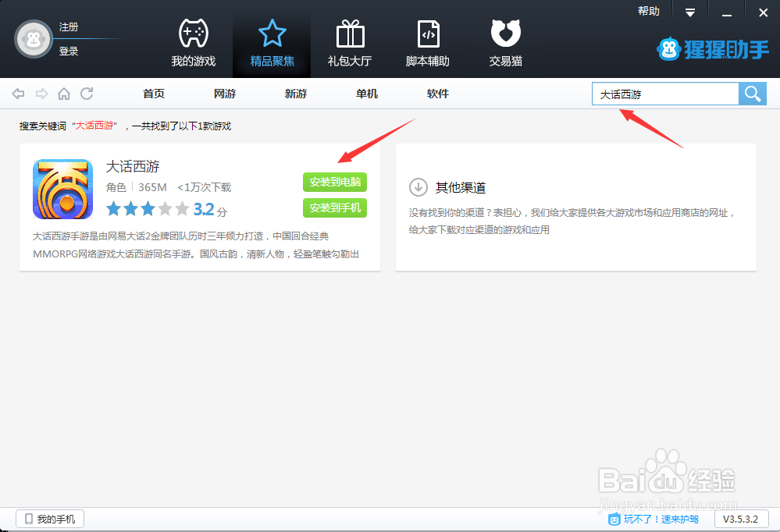The height and width of the screenshot is (532, 780).
Task: Click version label V3.5.3.2
Action: [741, 519]
